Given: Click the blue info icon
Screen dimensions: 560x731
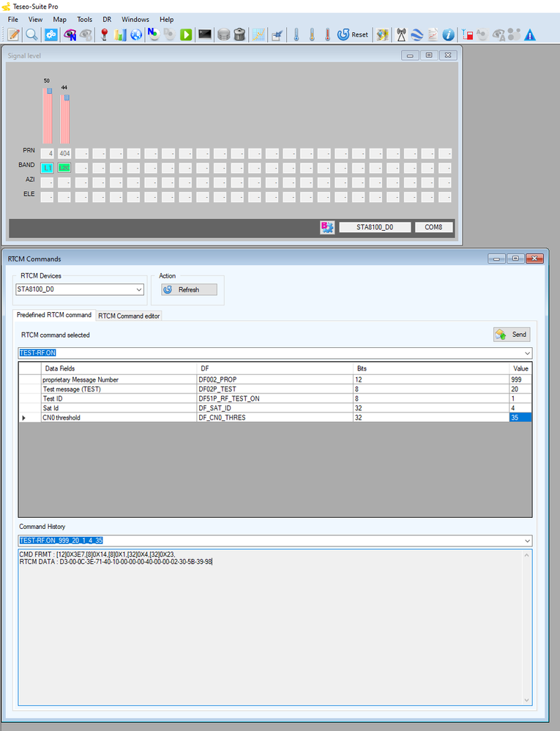Looking at the screenshot, I should click(x=448, y=34).
